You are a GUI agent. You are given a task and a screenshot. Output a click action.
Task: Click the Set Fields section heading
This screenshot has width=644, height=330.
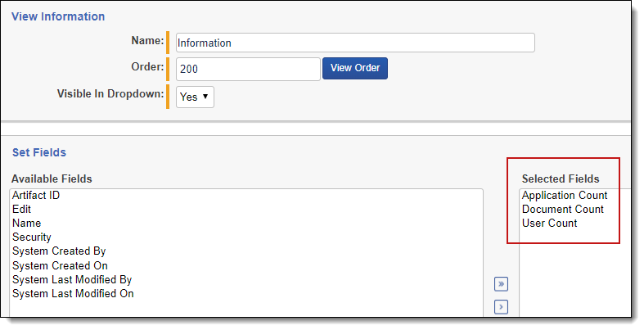pos(39,152)
